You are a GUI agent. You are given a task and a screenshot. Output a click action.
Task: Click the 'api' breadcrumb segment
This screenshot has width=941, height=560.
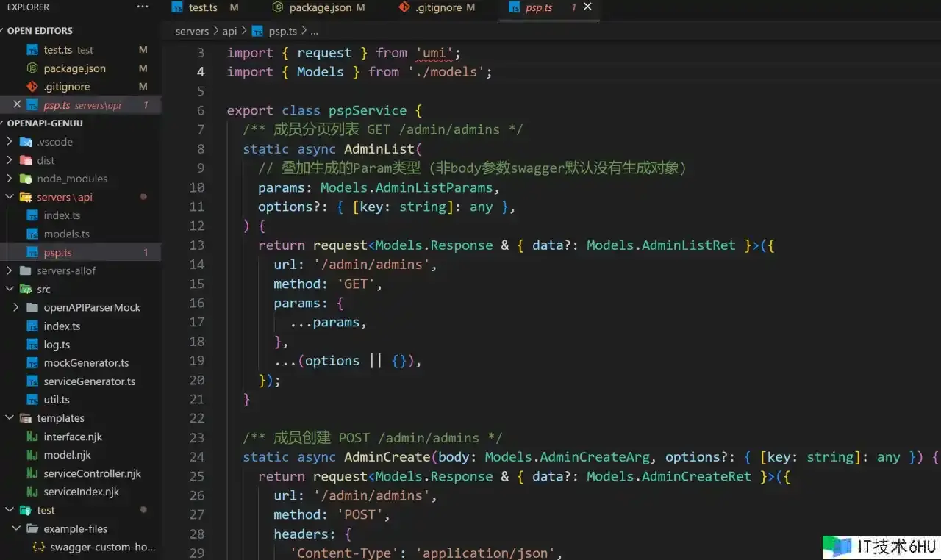click(229, 32)
